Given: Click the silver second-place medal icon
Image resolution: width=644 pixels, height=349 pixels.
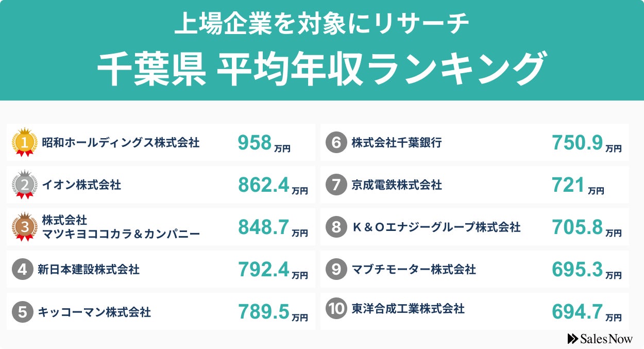Looking at the screenshot, I should tap(24, 185).
